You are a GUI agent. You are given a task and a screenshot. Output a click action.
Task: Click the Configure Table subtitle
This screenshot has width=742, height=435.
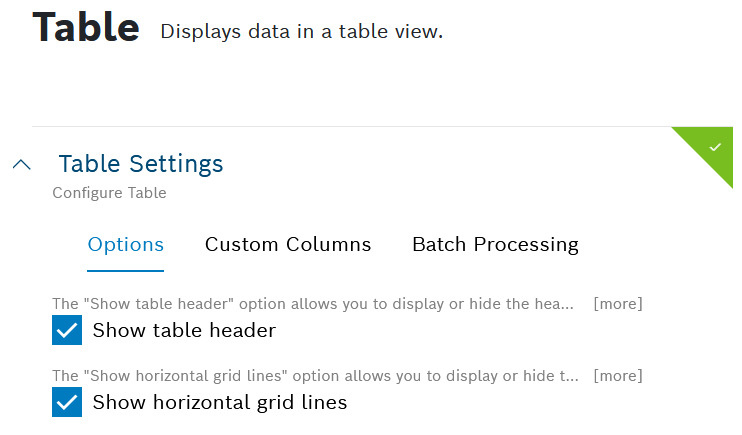[x=109, y=193]
